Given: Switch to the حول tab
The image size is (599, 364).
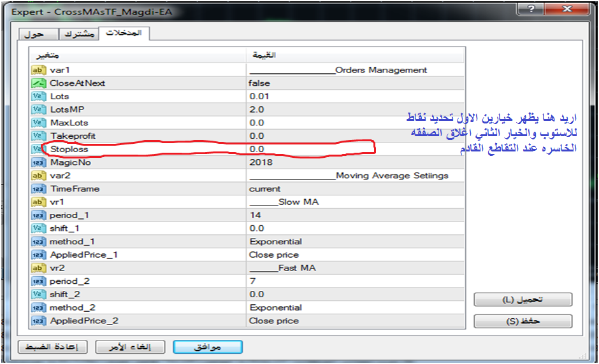Looking at the screenshot, I should 37,34.
